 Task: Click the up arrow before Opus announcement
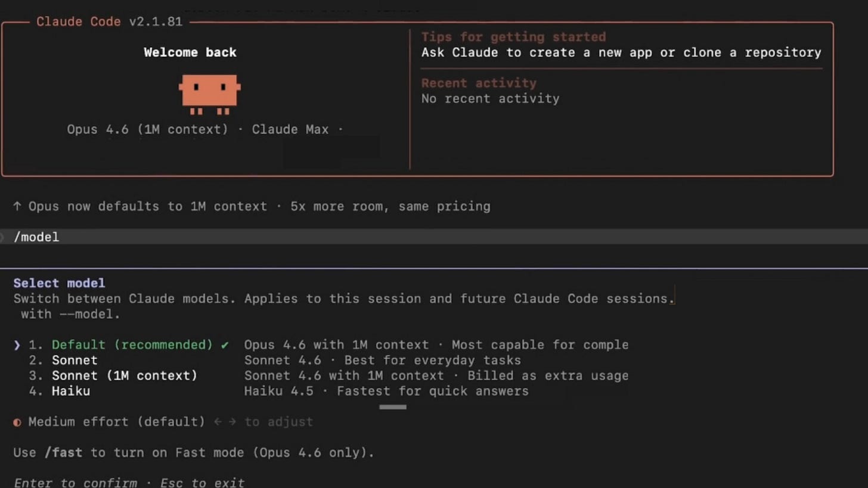tap(17, 206)
